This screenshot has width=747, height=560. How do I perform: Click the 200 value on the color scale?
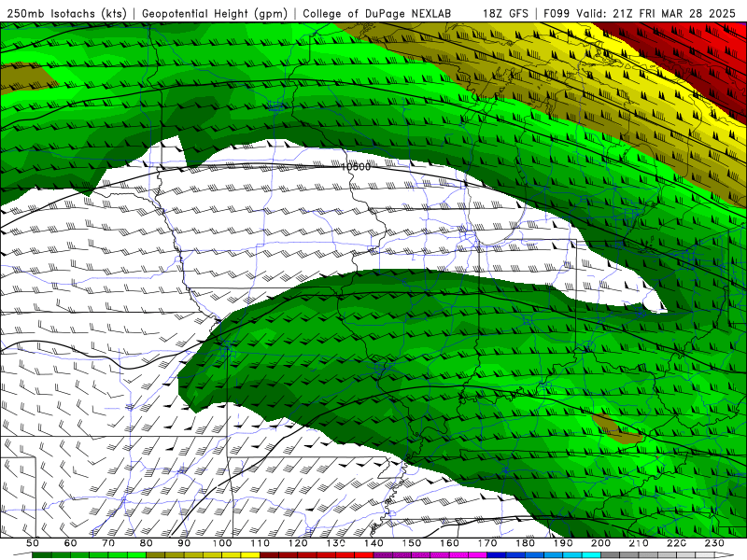click(601, 543)
